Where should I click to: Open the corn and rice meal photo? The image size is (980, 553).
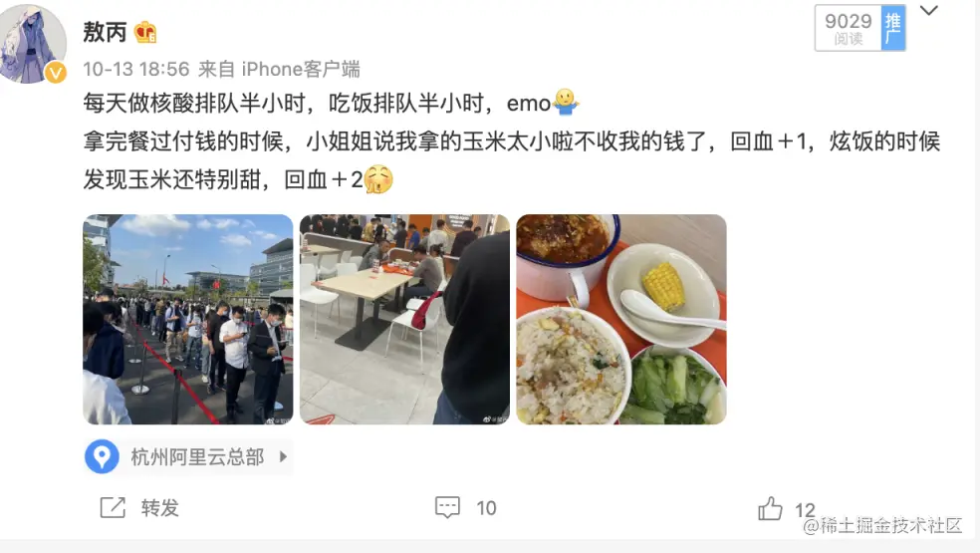coord(621,320)
